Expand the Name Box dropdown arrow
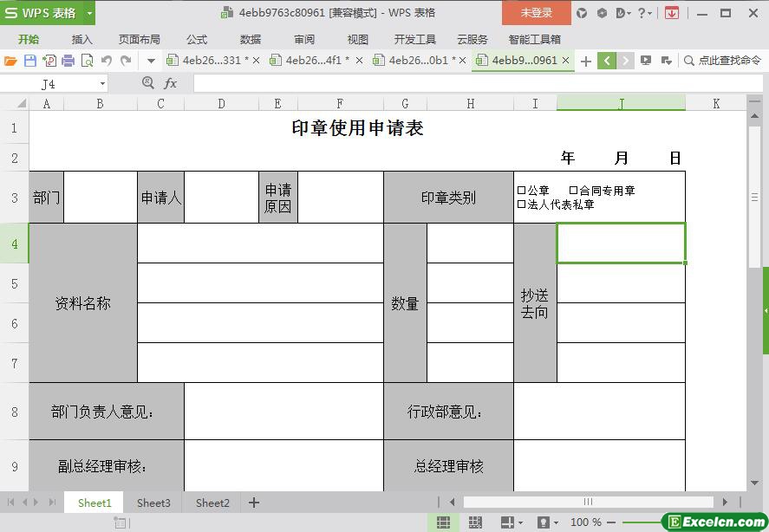The width and height of the screenshot is (769, 532). 102,84
